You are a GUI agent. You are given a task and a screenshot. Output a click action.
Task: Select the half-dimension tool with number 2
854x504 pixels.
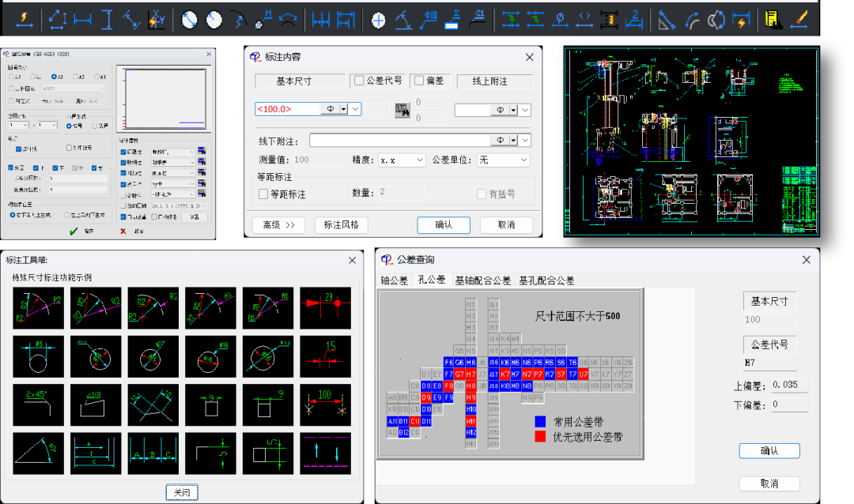[633, 20]
